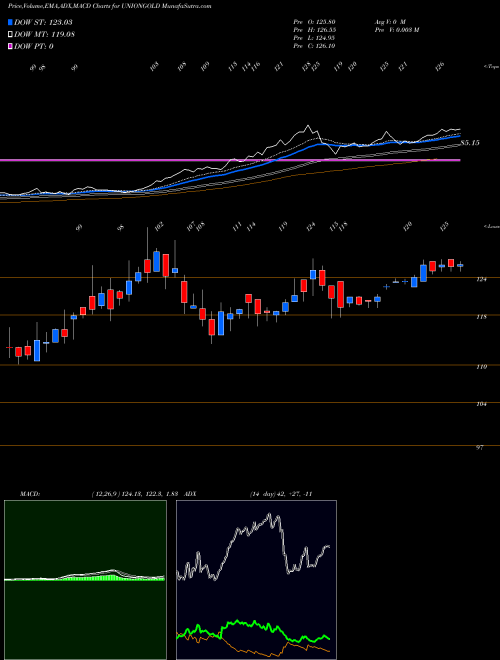Click the ADX (14 day) 42, +27, -11 values
Viewport: 500px width, 660px height.
(x=280, y=494)
